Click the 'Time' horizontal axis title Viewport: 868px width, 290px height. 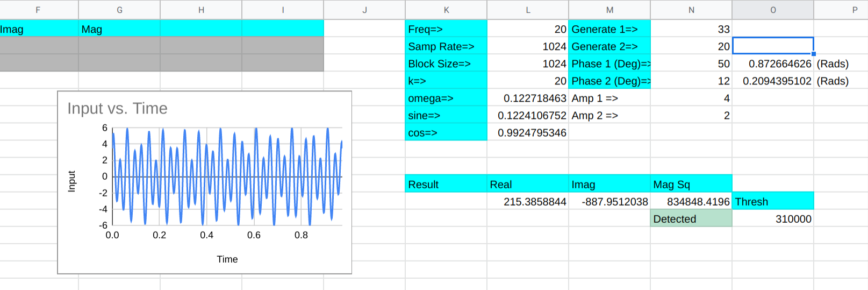(x=227, y=259)
